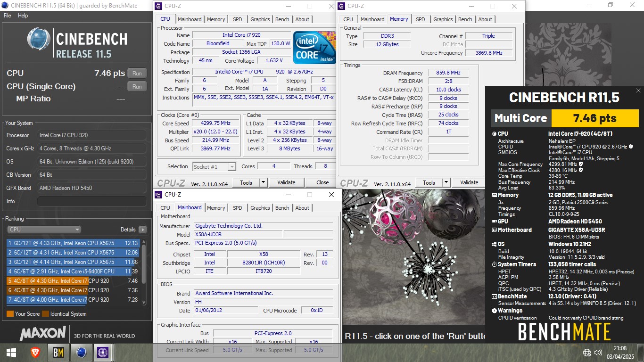Select ranking row 1, Xeon X5675 at 4.33 GHz
The height and width of the screenshot is (362, 644).
coord(73,243)
